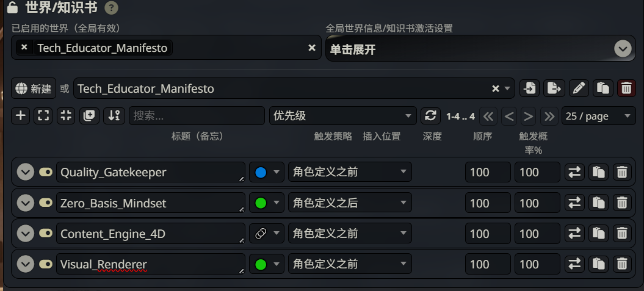Screen dimensions: 644x291
Task: Delete the lorebook with the red trash icon
Action: tap(626, 88)
